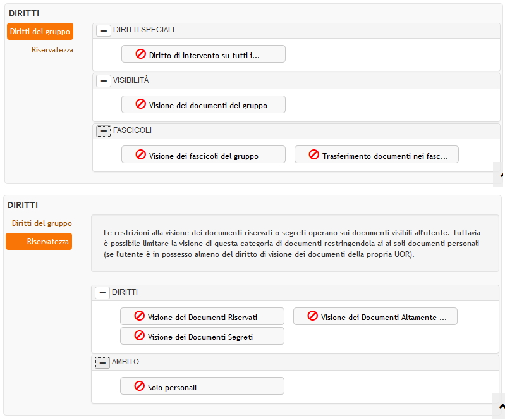
Task: Collapse the AMBITO section
Action: click(x=102, y=362)
